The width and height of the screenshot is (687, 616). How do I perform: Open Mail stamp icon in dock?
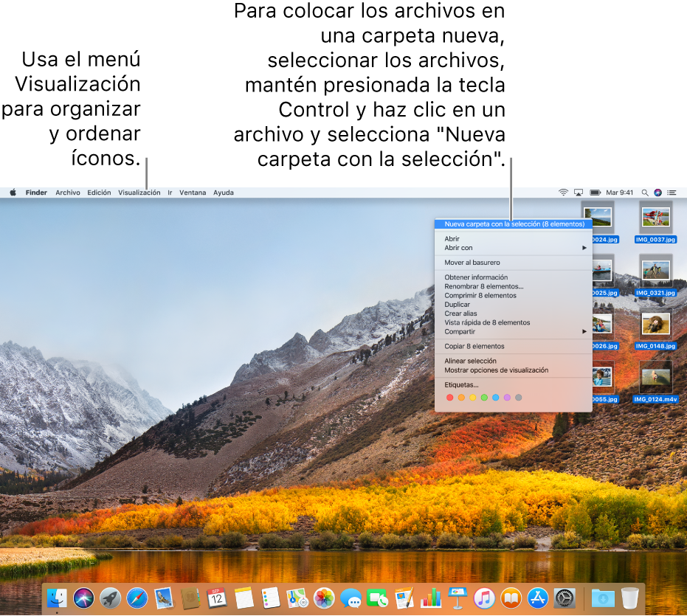(x=164, y=598)
